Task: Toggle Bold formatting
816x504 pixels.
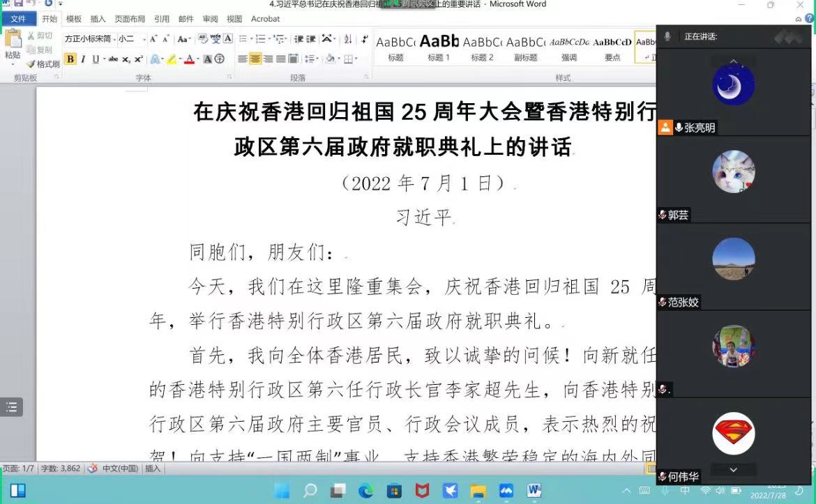Action: pos(70,59)
